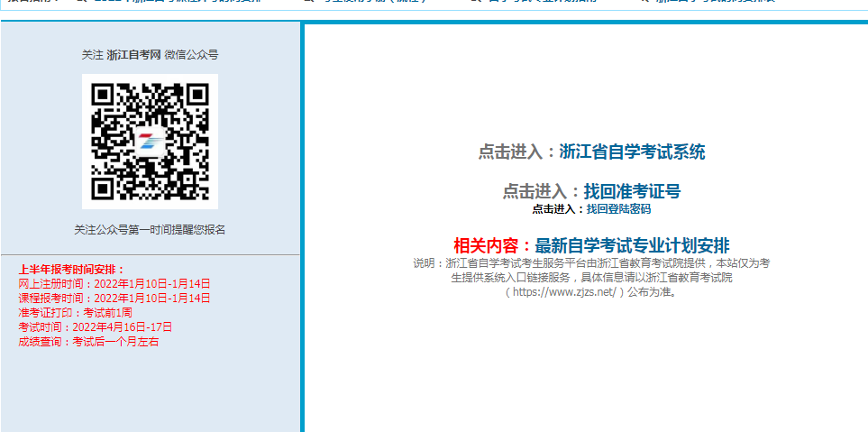Open the 找回登陆密码 link
This screenshot has width=868, height=432.
(x=618, y=209)
